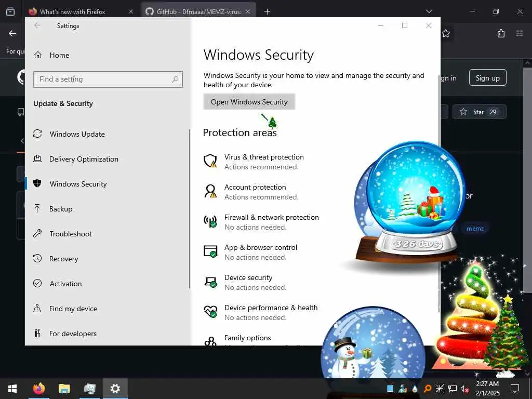The height and width of the screenshot is (399, 532).
Task: Open the Firefox hamburger menu
Action: [x=520, y=33]
